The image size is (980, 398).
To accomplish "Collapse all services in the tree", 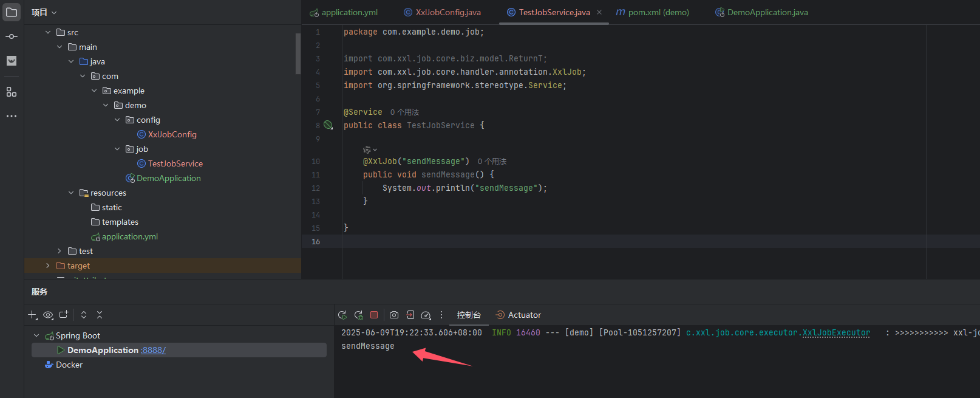I will click(100, 315).
